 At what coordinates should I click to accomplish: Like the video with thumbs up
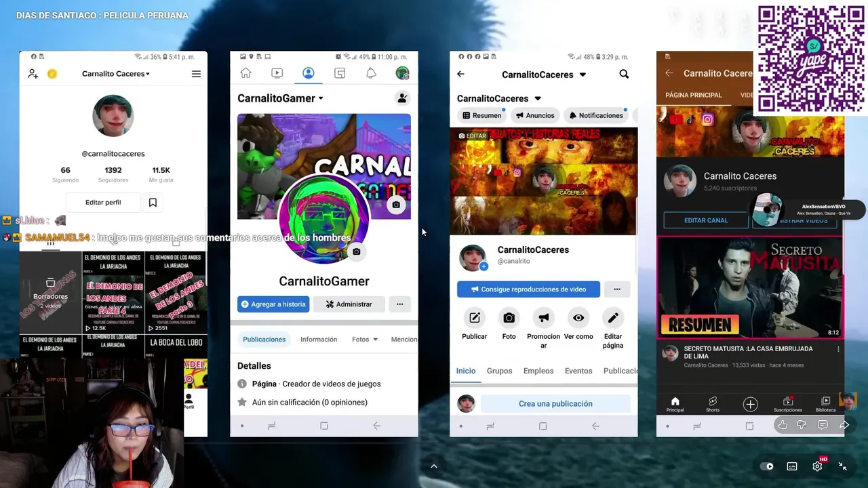point(783,425)
